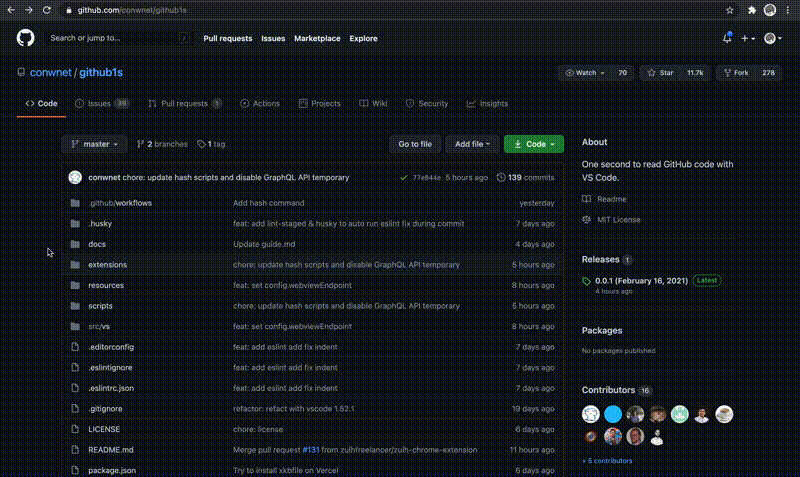The height and width of the screenshot is (477, 800).
Task: Open the scripts folder
Action: pyautogui.click(x=100, y=306)
